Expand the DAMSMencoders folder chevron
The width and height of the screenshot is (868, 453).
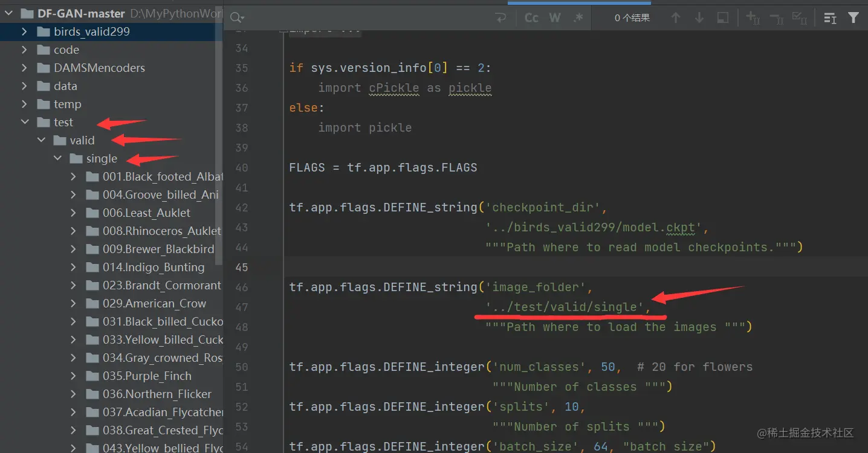coord(24,68)
